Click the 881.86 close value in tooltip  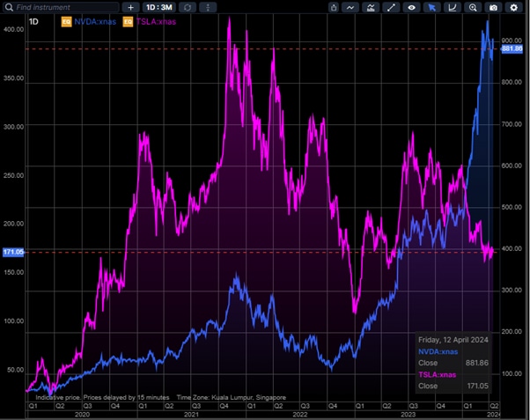pyautogui.click(x=477, y=363)
